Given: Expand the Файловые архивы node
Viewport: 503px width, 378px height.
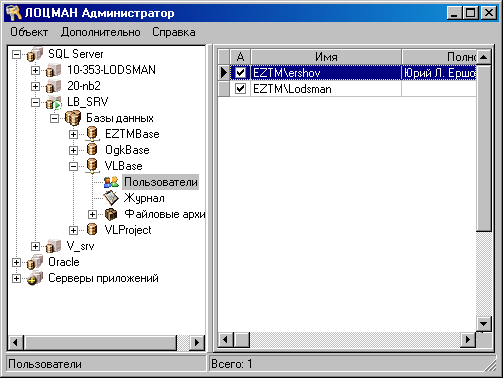Looking at the screenshot, I should (92, 214).
